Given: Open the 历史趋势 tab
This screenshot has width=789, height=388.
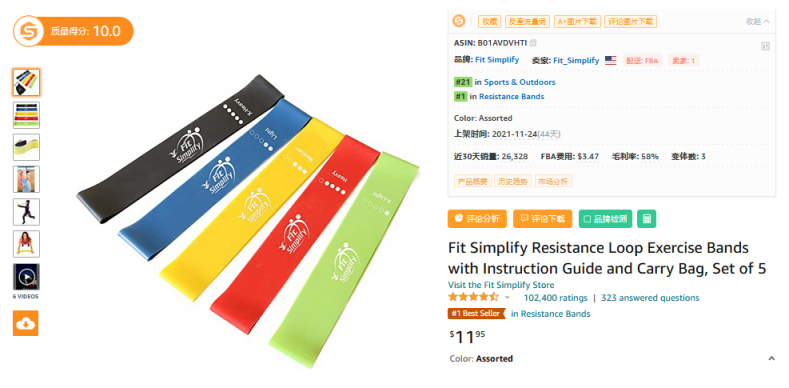Looking at the screenshot, I should point(513,181).
